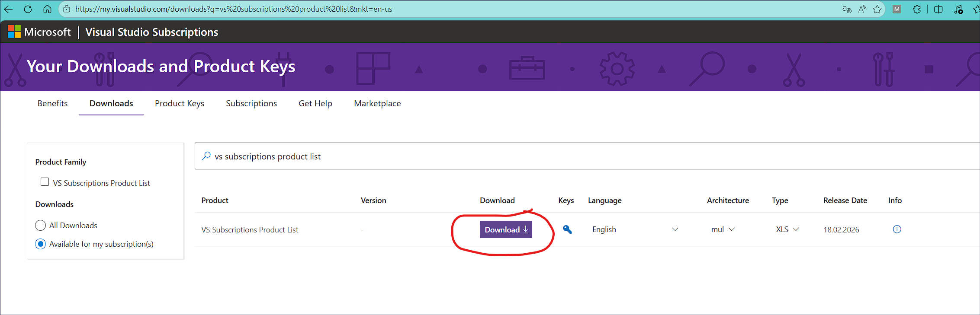Image resolution: width=980 pixels, height=315 pixels.
Task: Click the Type column header
Action: pos(780,200)
